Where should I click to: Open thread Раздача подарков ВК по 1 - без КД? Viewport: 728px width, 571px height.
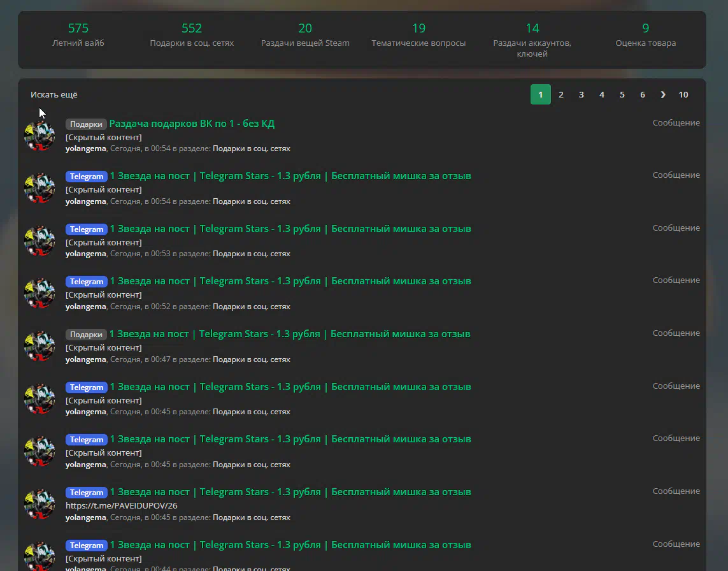192,124
